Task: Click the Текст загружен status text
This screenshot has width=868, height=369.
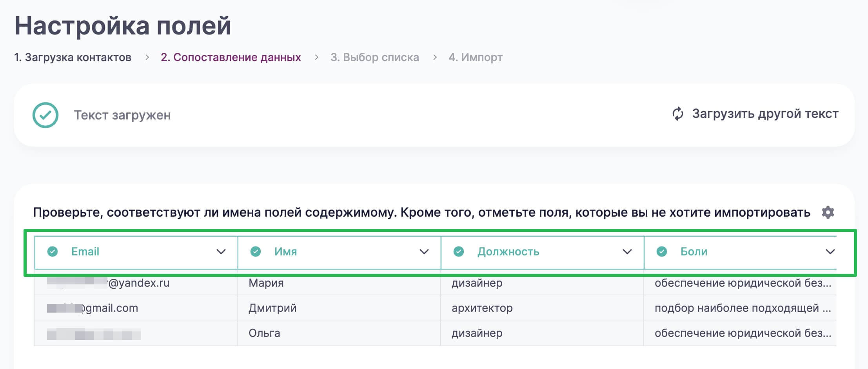Action: [x=122, y=115]
